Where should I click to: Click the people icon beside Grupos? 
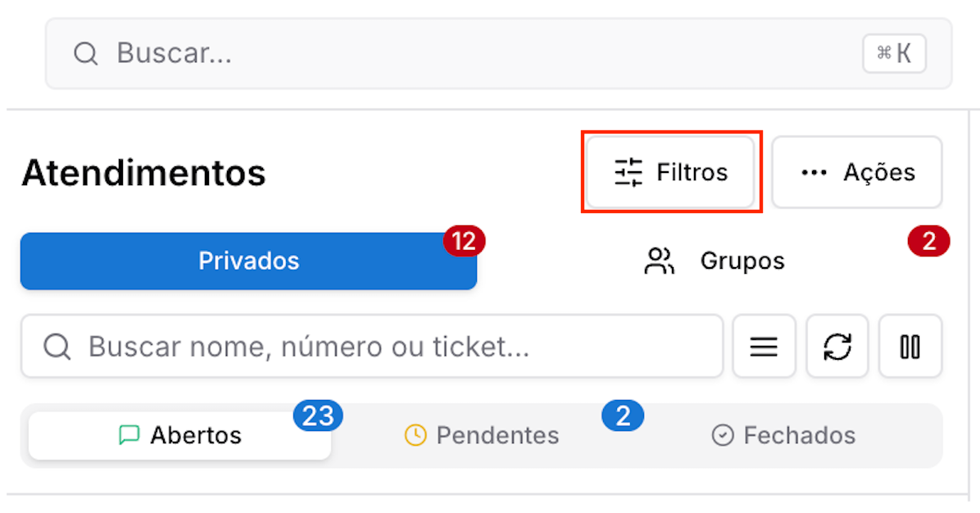(x=660, y=261)
